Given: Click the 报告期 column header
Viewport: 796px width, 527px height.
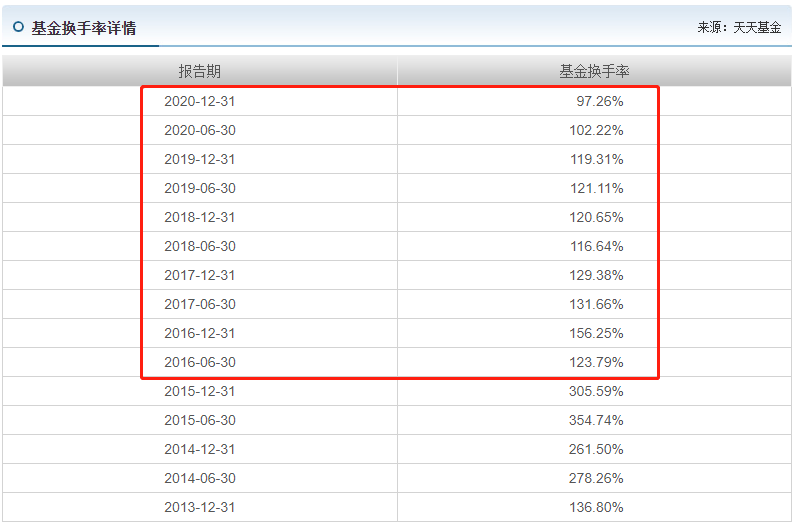Looking at the screenshot, I should coord(200,71).
